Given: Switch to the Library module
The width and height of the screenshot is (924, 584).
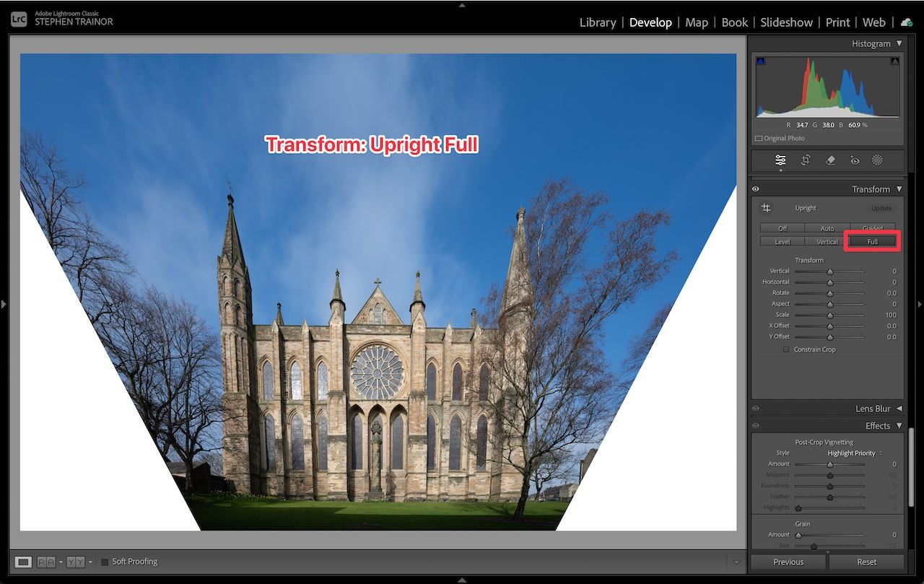Looking at the screenshot, I should point(597,22).
